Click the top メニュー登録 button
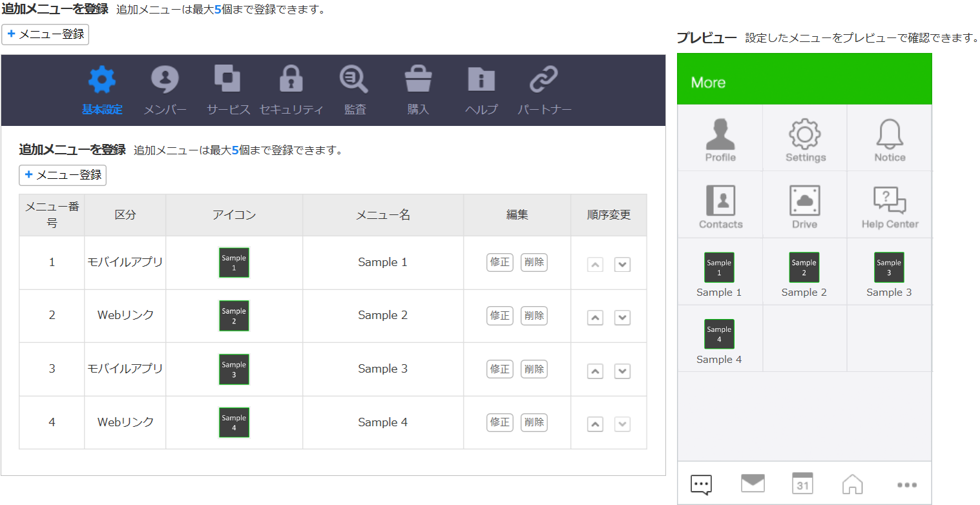Image resolution: width=980 pixels, height=505 pixels. [45, 34]
